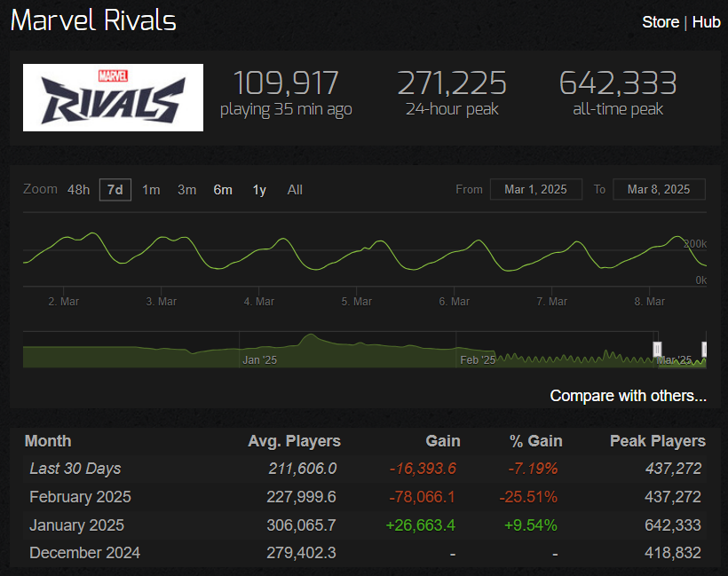The height and width of the screenshot is (576, 728).
Task: Open the Hub link
Action: tap(706, 22)
